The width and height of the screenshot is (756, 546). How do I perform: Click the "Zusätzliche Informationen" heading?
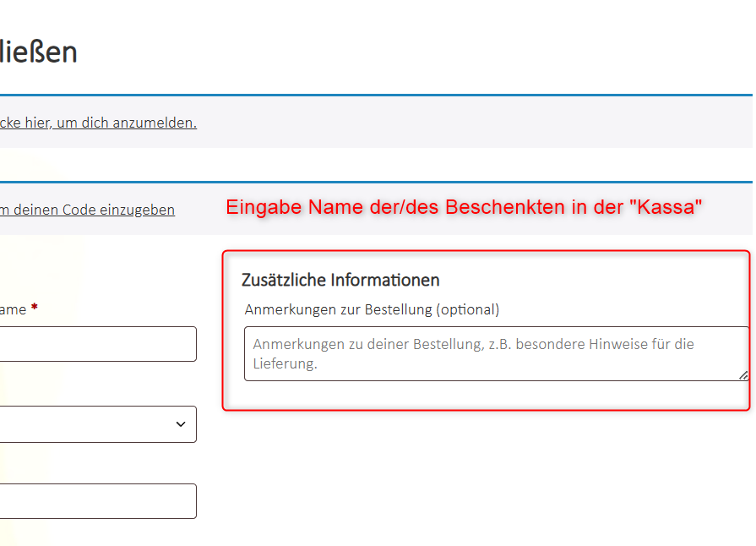click(x=340, y=280)
